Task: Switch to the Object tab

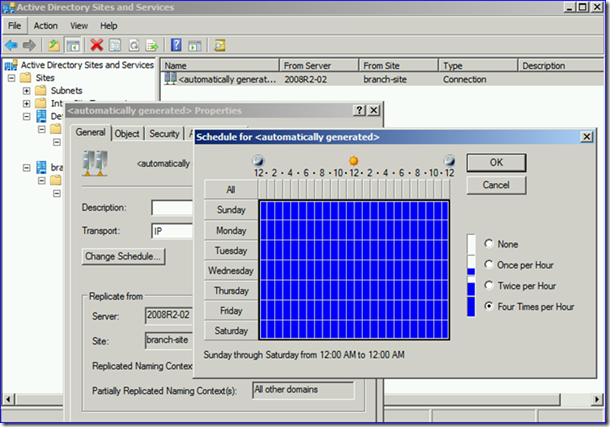Action: coord(127,134)
